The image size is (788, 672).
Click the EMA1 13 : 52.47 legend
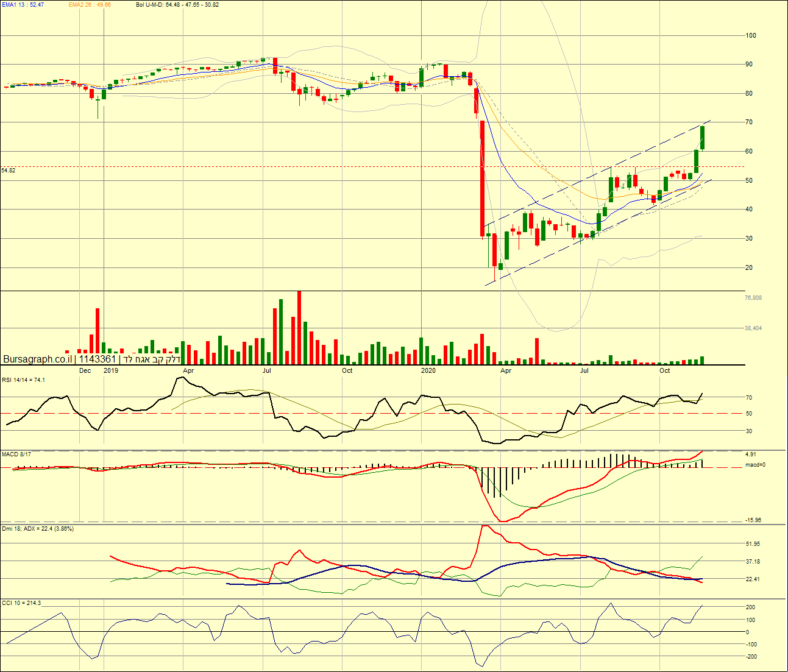point(23,5)
